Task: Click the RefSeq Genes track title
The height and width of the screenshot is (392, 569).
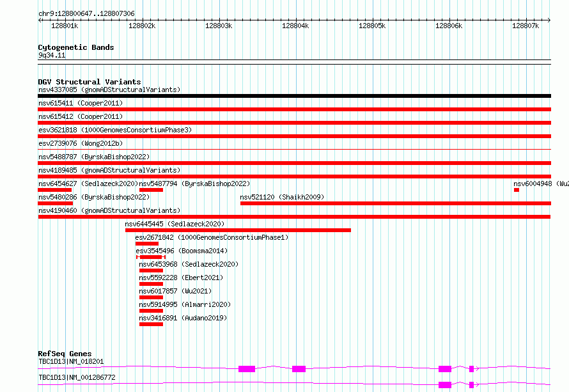Action: click(x=65, y=354)
